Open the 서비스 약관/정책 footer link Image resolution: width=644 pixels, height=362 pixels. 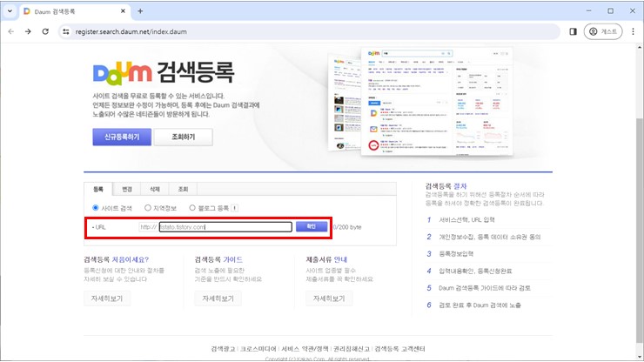tap(305, 349)
